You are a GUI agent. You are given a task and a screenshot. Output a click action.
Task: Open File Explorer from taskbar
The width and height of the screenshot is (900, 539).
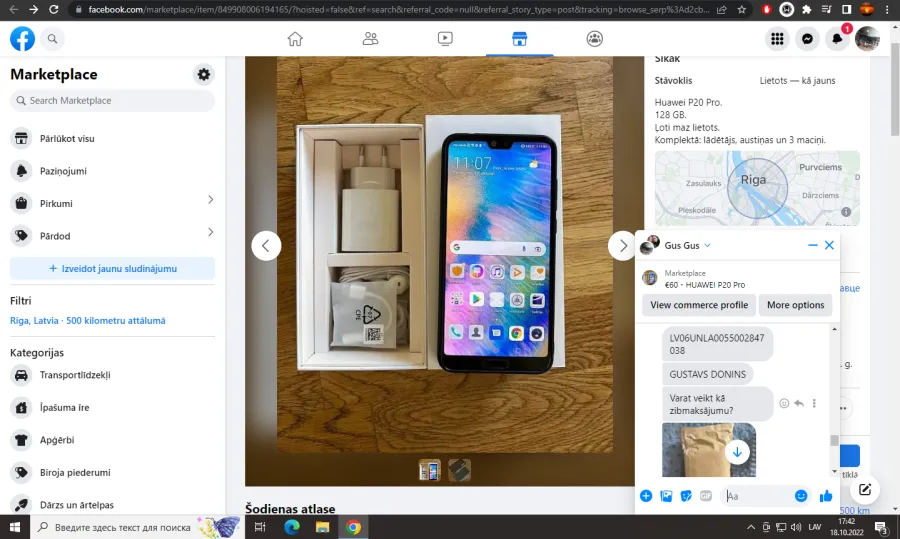[x=323, y=527]
